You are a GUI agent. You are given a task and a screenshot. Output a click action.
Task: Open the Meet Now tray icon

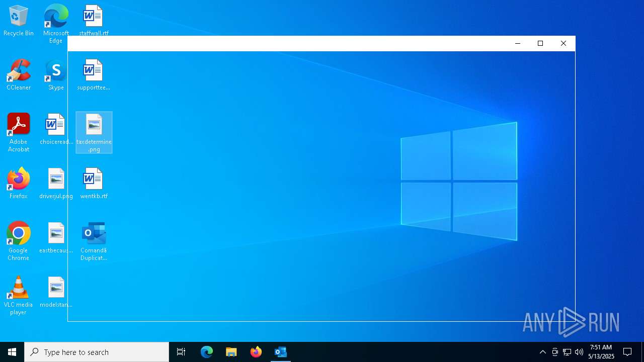[x=555, y=352]
